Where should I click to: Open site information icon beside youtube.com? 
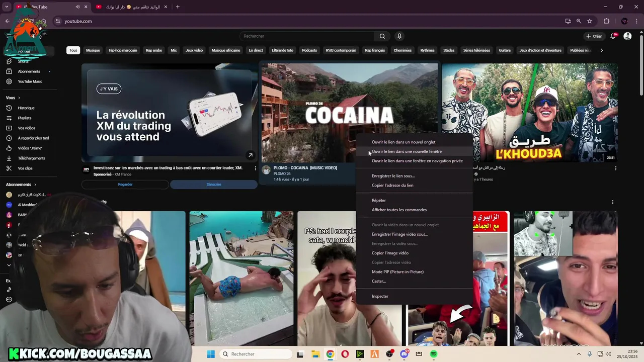(x=58, y=21)
